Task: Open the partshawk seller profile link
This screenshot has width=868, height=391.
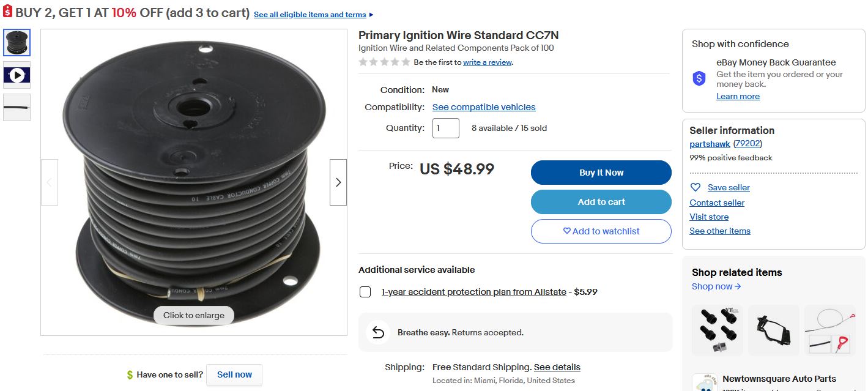Action: (x=710, y=144)
